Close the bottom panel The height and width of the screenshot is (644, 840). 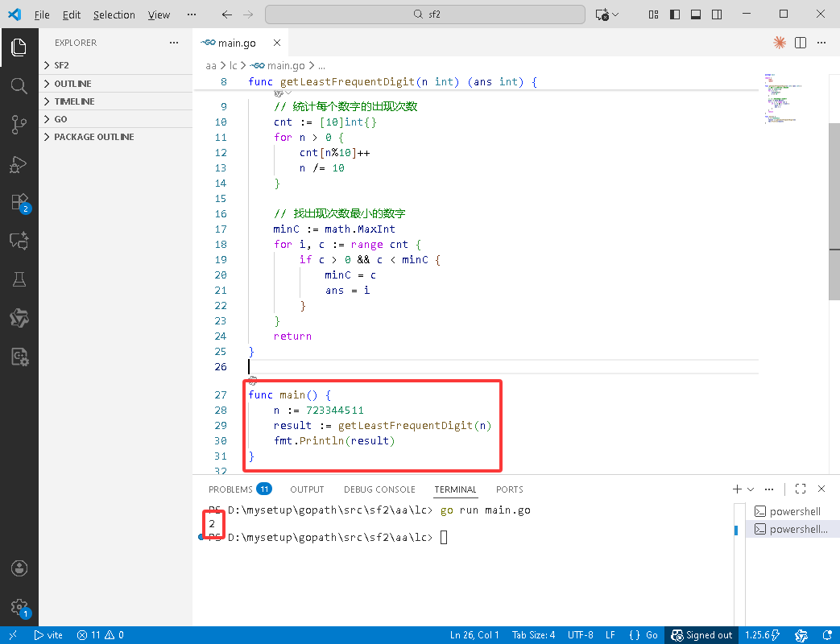(x=821, y=489)
